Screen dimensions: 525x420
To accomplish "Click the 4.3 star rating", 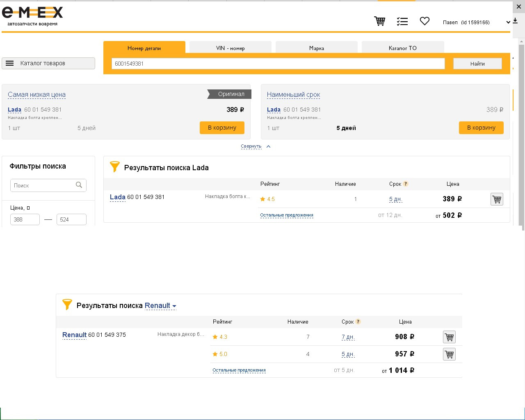I will [x=220, y=337].
